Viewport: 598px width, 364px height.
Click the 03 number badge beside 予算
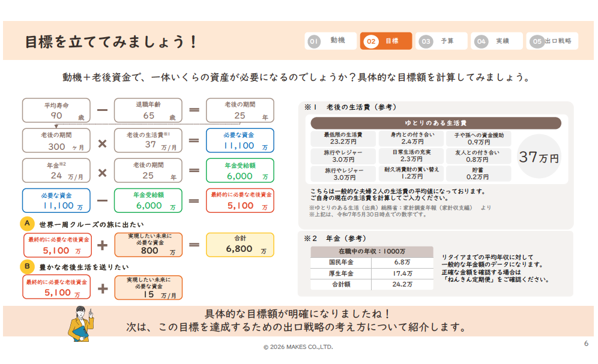pos(426,41)
